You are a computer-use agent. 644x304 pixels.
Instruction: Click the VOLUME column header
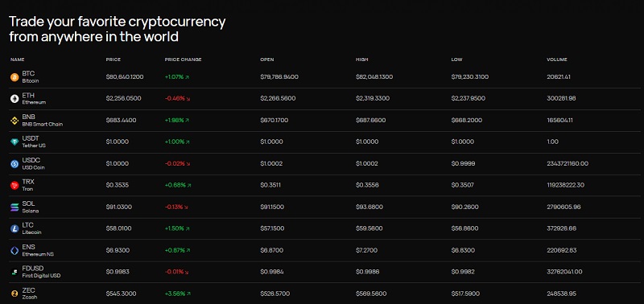coord(557,60)
